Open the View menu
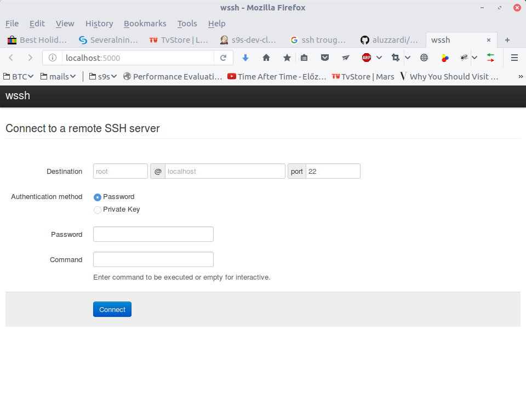Screen dimensions: 526x420 point(65,24)
